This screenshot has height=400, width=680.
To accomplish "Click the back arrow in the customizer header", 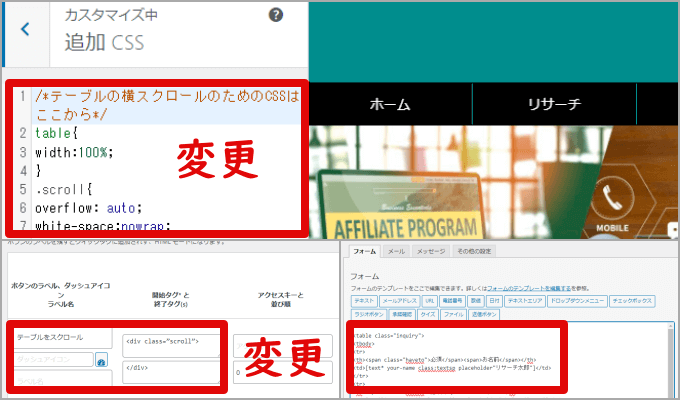I will (26, 30).
